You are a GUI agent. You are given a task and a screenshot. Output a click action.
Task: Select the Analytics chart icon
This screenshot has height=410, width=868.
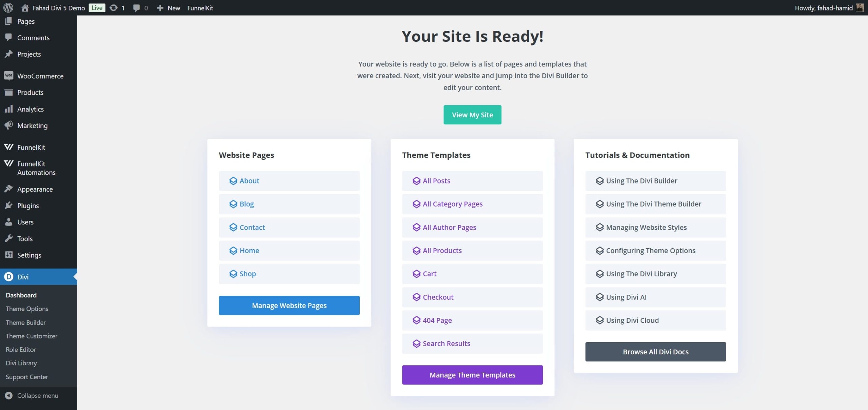pyautogui.click(x=8, y=109)
